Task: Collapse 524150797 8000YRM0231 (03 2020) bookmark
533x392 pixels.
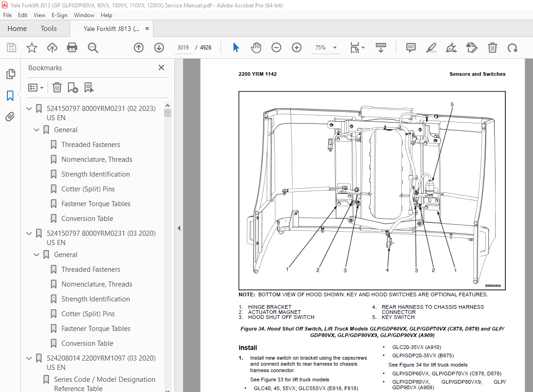Action: [29, 233]
